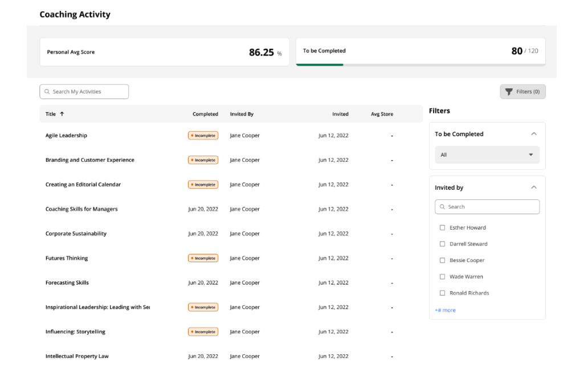Collapse the To be Completed filter section
The height and width of the screenshot is (384, 588).
pos(534,134)
